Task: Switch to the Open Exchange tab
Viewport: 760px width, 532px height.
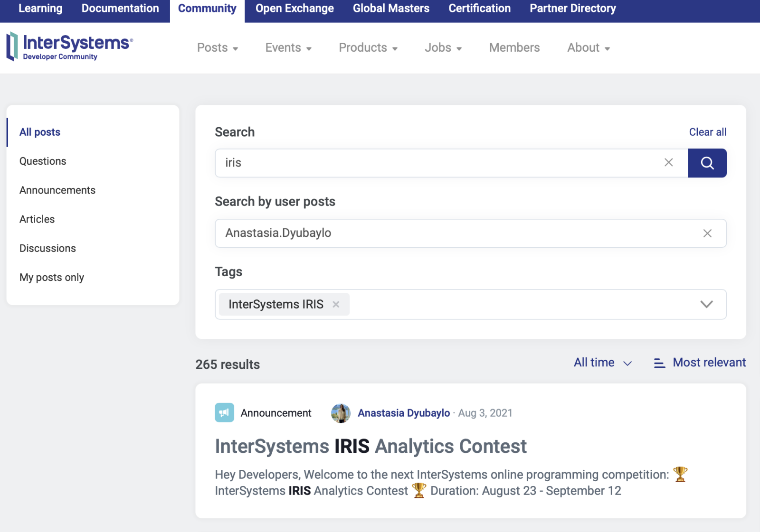Action: (294, 9)
